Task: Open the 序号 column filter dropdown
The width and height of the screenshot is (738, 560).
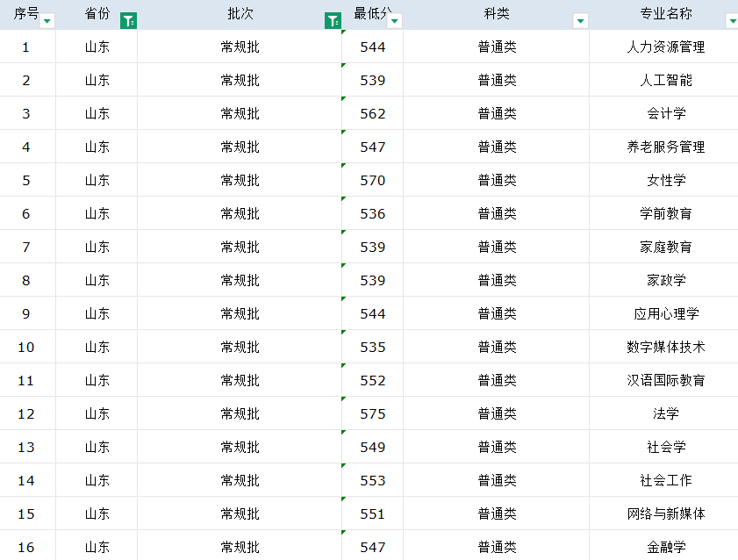Action: 47,21
